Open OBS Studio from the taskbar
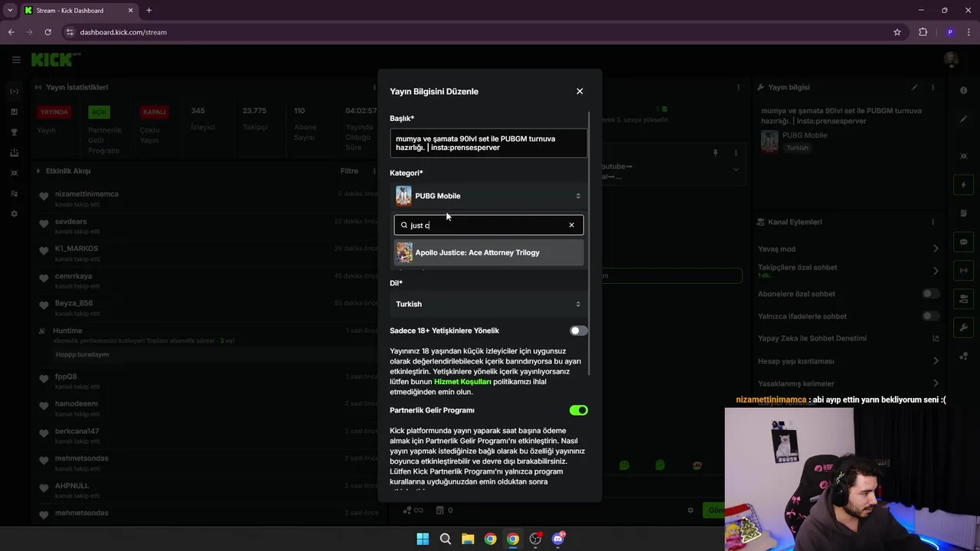The height and width of the screenshot is (551, 980). click(x=535, y=539)
